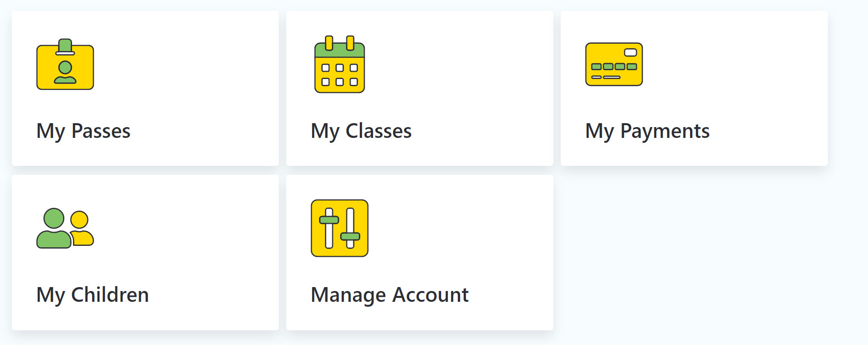Screen dimensions: 868x345
Task: Click the card number row on payment icon
Action: pyautogui.click(x=614, y=67)
